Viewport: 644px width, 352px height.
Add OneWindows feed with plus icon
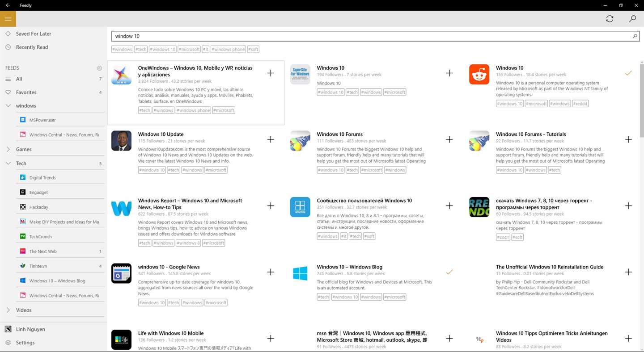pyautogui.click(x=271, y=73)
